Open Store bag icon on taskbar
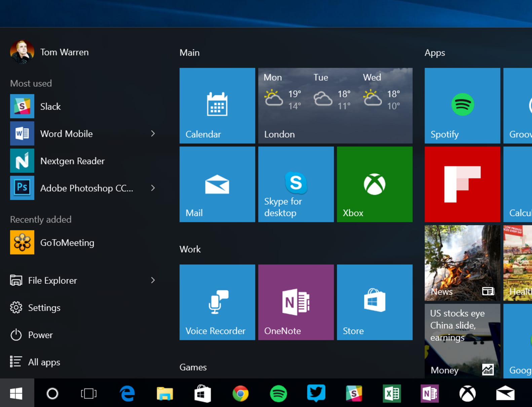 203,393
